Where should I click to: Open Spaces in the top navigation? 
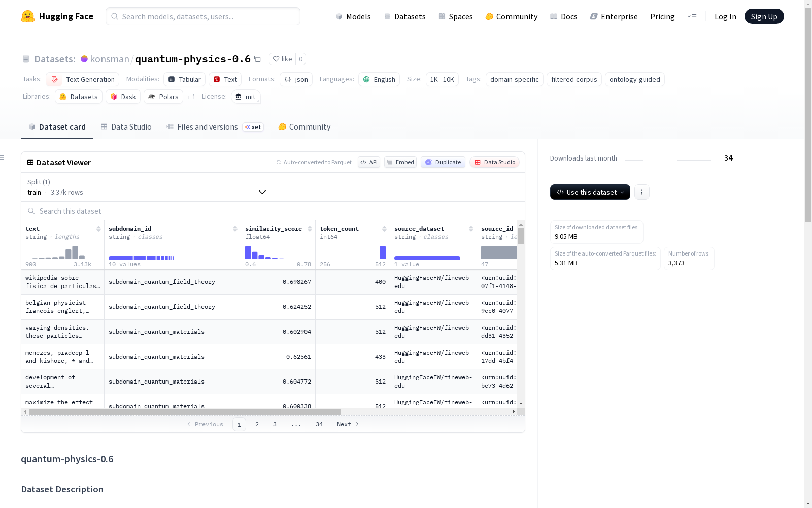pos(456,16)
